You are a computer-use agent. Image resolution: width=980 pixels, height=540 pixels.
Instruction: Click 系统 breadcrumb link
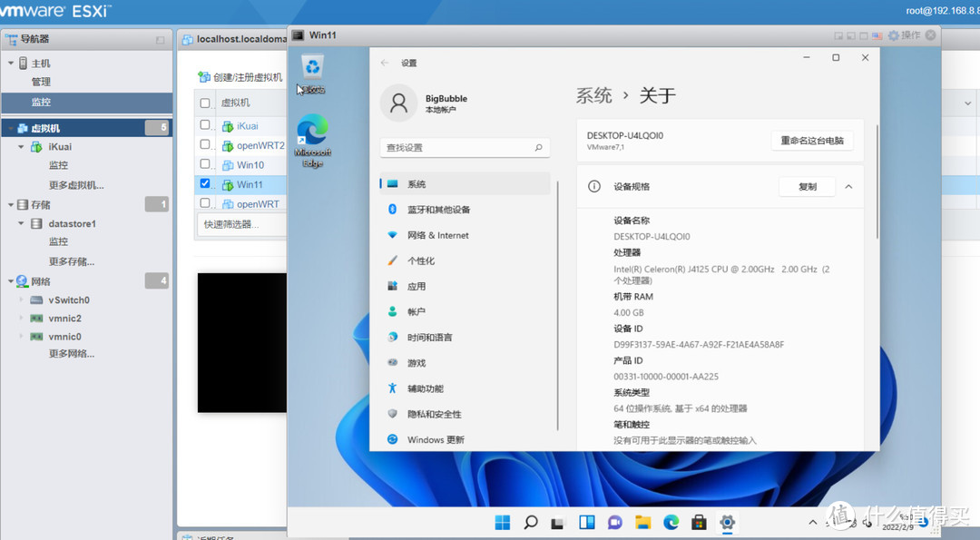(593, 95)
